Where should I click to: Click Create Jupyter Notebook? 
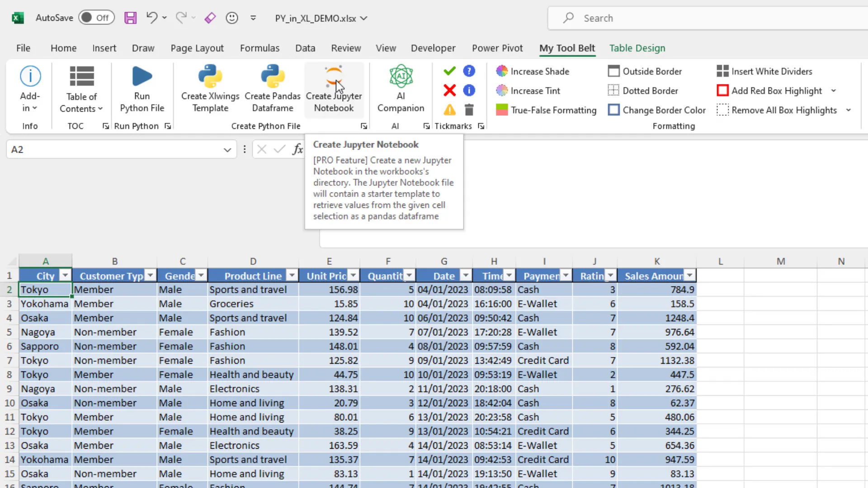tap(334, 89)
